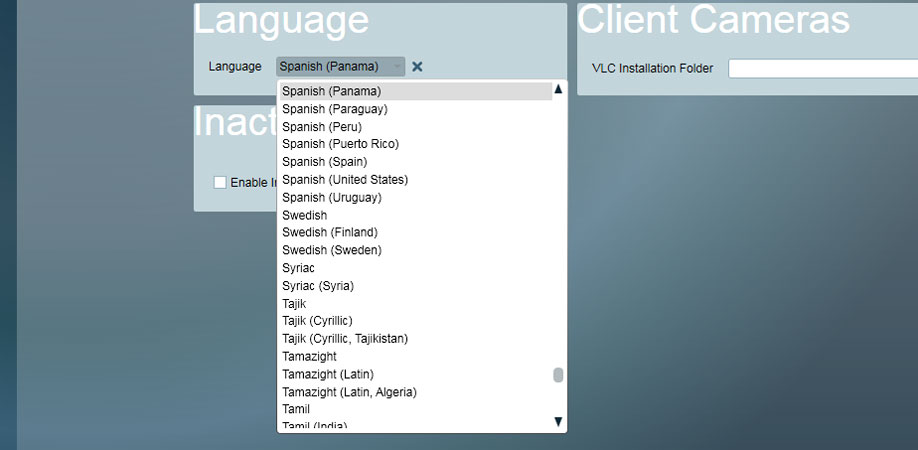Select Syriac (Syria) option
Viewport: 918px width, 450px height.
[x=317, y=286]
